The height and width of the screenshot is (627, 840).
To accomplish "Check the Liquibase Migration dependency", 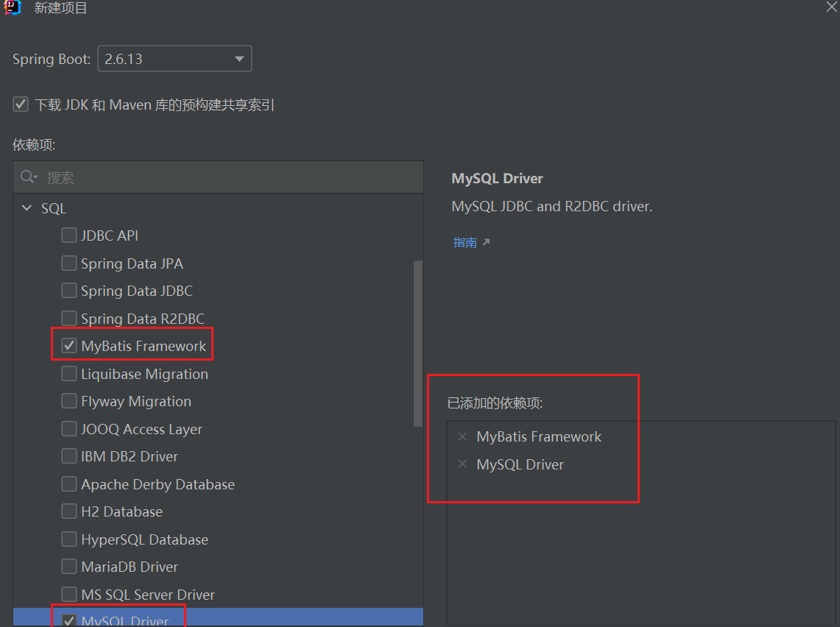I will 69,373.
